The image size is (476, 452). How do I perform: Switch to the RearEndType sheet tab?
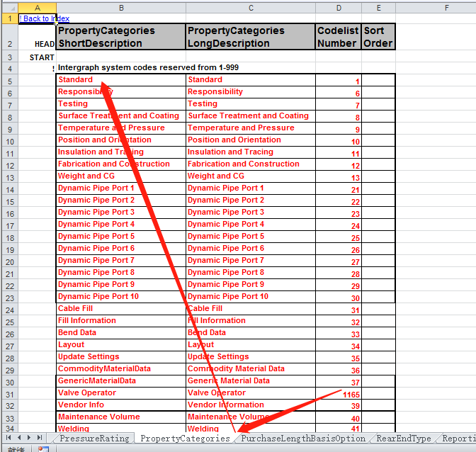tap(404, 439)
